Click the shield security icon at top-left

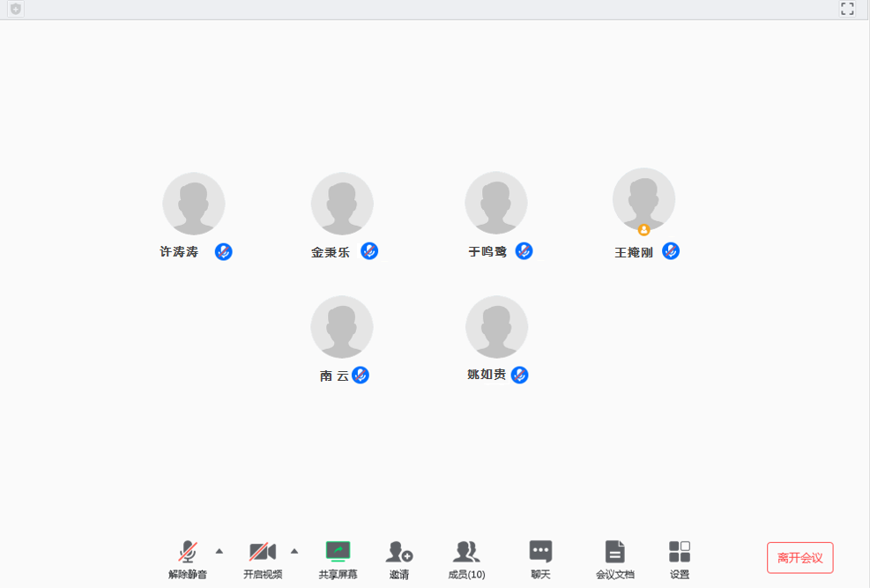(x=15, y=9)
